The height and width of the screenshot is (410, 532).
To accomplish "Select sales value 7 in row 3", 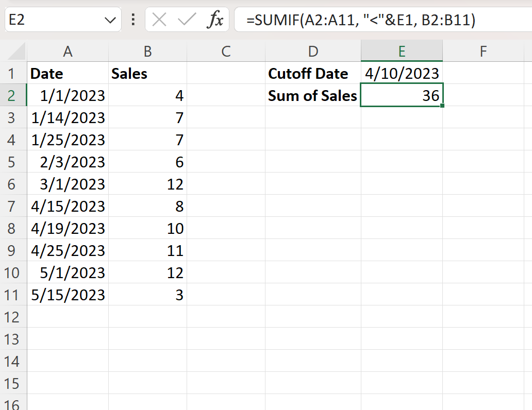I will [x=147, y=117].
